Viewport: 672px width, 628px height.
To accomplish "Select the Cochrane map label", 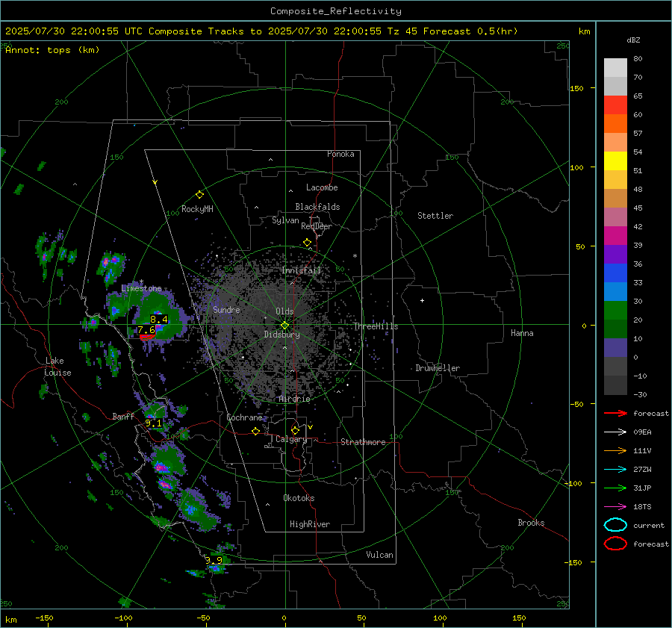I will tap(244, 417).
